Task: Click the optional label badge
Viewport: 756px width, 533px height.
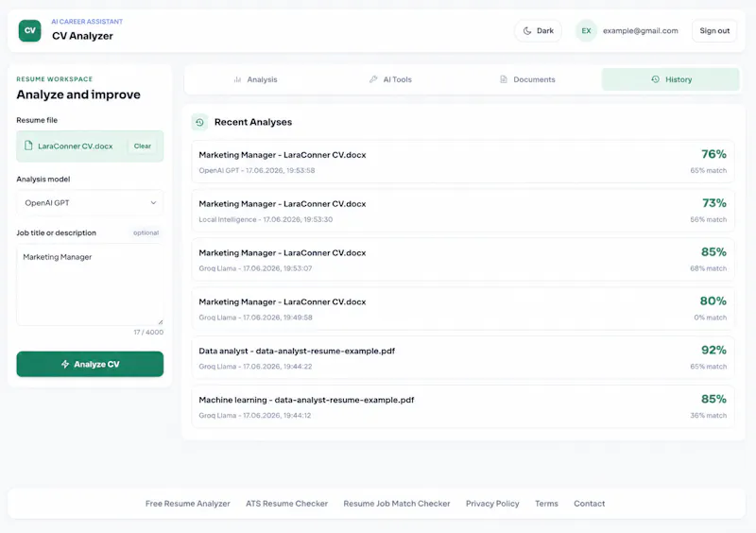Action: coord(146,233)
